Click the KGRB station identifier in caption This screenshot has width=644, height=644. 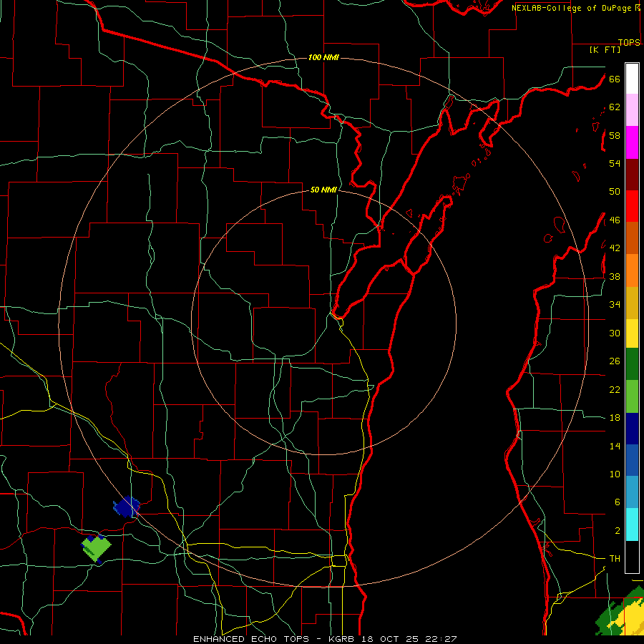click(343, 639)
